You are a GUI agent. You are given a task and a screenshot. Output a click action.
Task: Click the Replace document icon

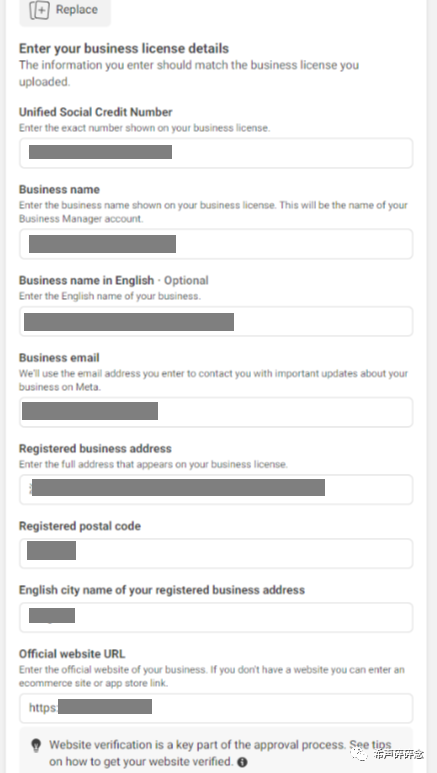click(39, 10)
